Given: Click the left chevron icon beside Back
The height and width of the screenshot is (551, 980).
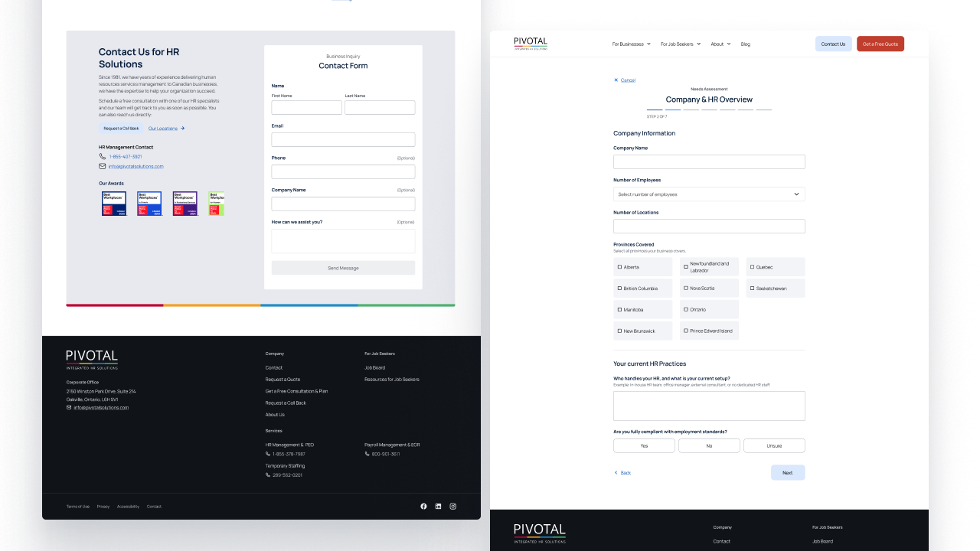Looking at the screenshot, I should coord(616,473).
